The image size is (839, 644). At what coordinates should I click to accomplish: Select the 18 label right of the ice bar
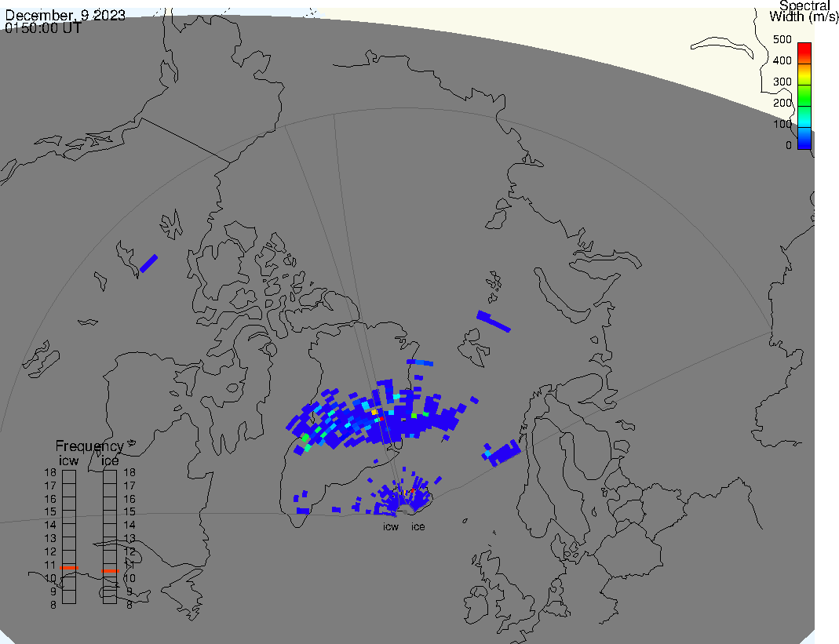pyautogui.click(x=129, y=472)
